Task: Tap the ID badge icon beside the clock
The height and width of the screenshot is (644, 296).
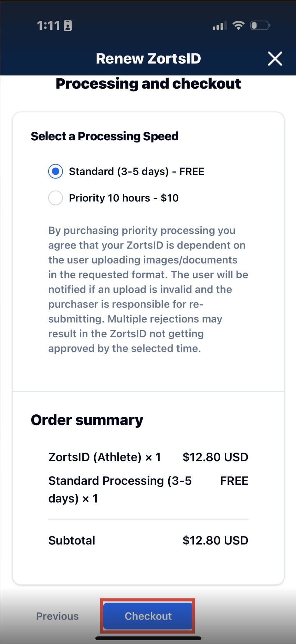Action: [x=68, y=26]
